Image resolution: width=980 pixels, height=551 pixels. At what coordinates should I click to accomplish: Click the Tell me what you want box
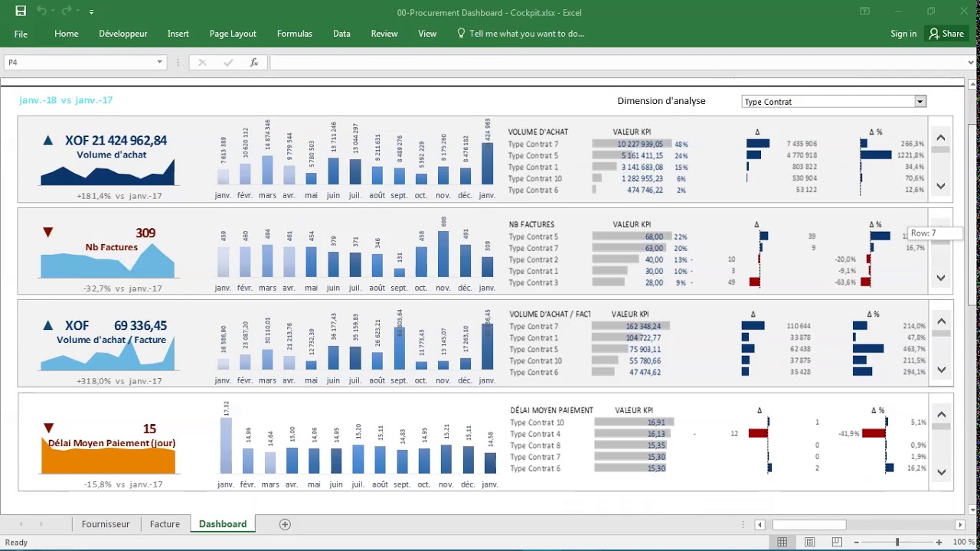click(x=521, y=34)
